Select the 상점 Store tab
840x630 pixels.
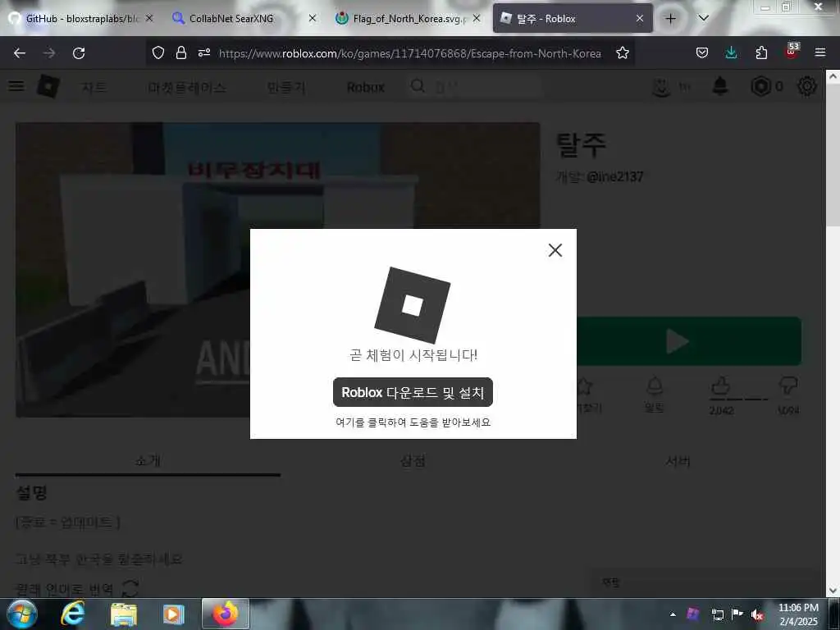click(x=413, y=461)
